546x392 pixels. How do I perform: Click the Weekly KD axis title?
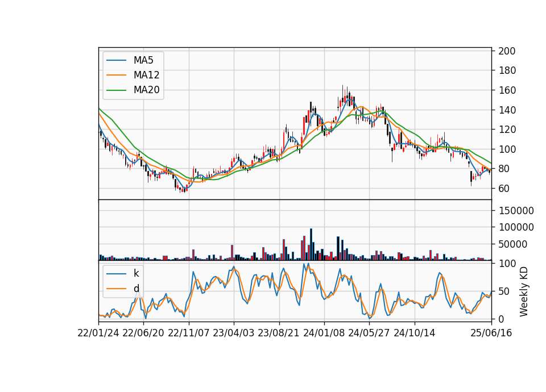[x=524, y=292]
